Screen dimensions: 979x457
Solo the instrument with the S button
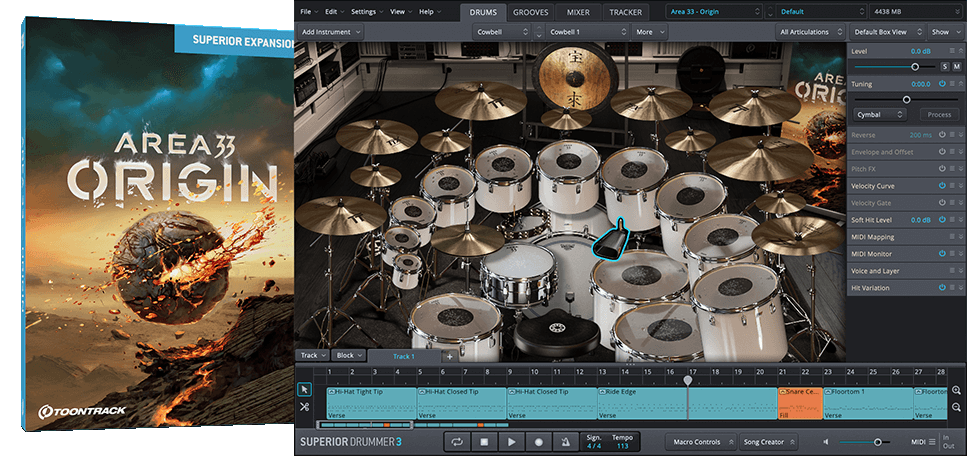pos(945,67)
